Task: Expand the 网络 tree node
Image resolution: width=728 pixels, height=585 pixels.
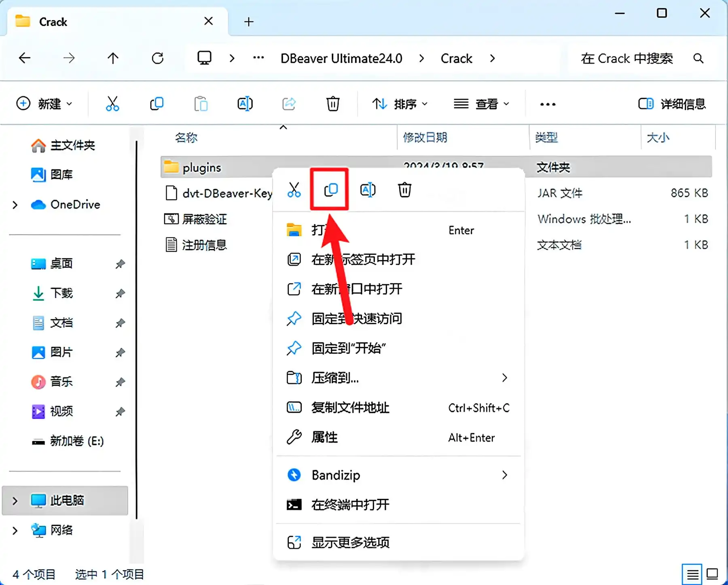Action: (15, 530)
